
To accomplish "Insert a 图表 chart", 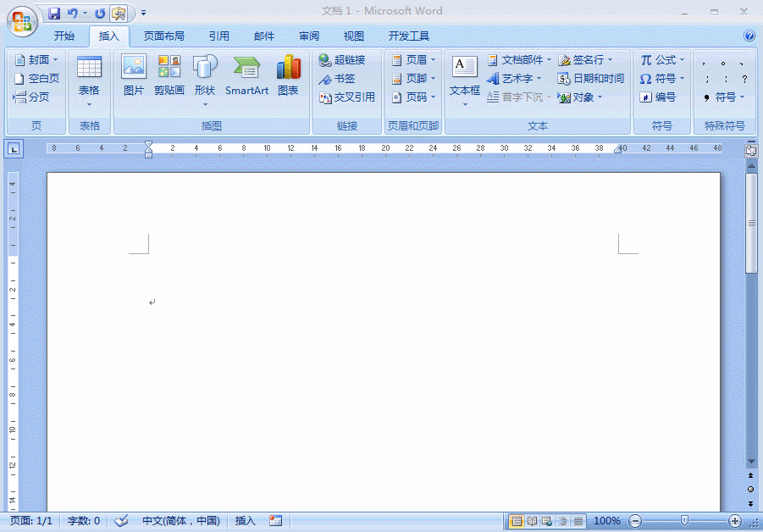I will [288, 75].
